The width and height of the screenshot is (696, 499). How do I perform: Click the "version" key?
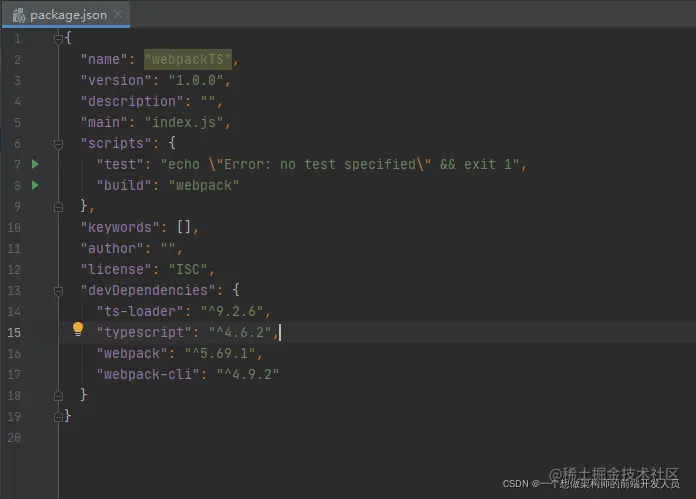116,80
